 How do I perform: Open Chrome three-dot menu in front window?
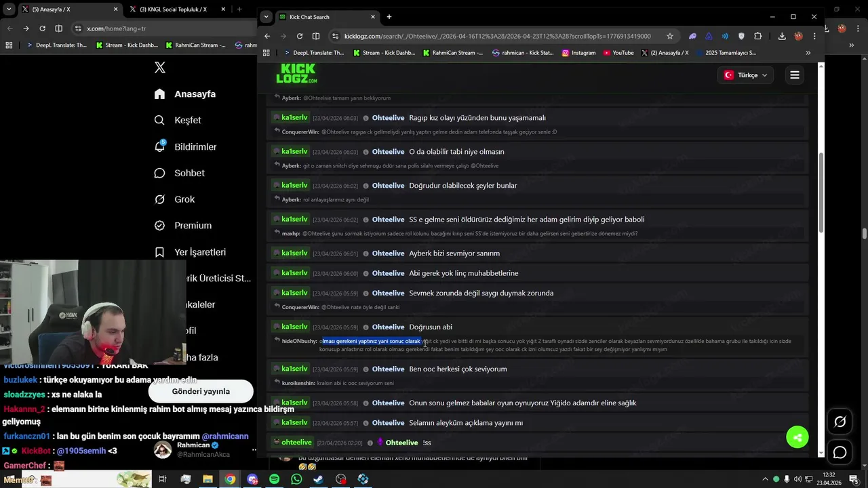[x=814, y=36]
